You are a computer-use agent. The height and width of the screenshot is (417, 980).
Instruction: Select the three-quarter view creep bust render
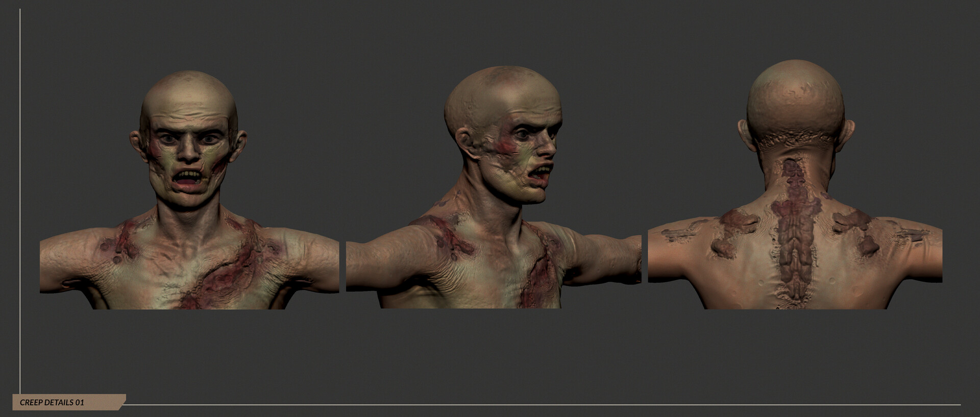[x=494, y=187]
